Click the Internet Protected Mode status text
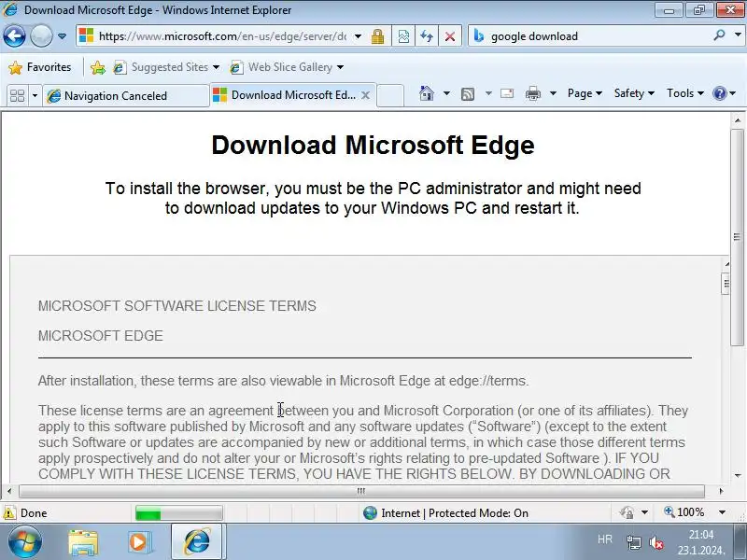The image size is (747, 560). coord(455,512)
